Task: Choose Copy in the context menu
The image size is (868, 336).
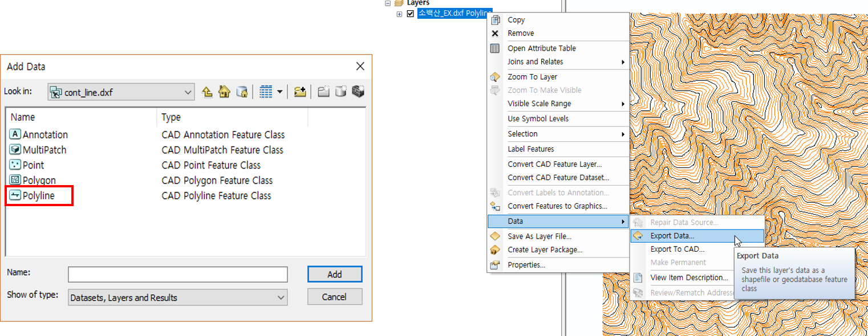Action: 558,20
